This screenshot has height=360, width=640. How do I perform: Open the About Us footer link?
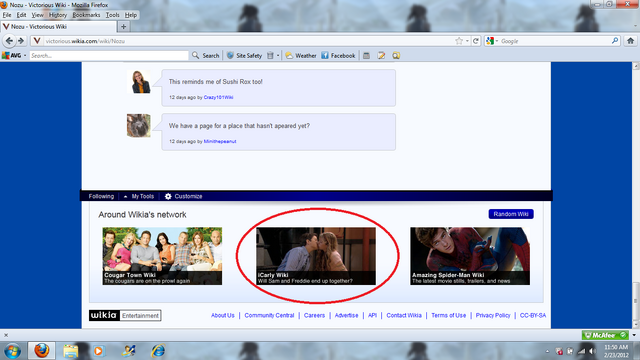[x=222, y=316]
